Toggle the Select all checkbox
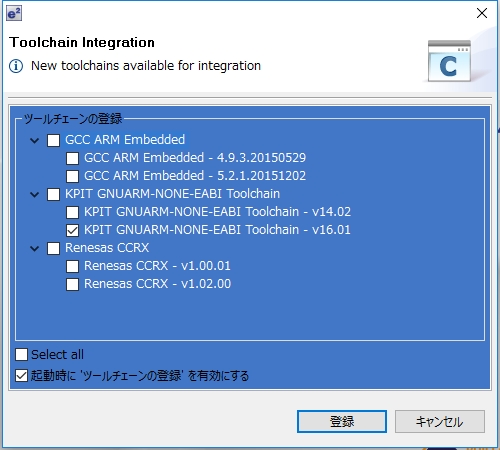The height and width of the screenshot is (450, 500). (21, 355)
